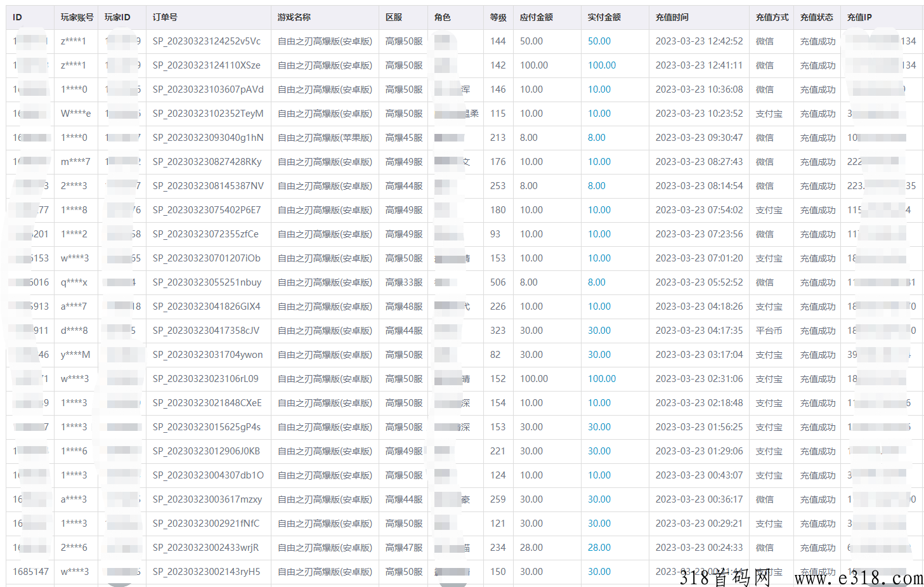Screen dimensions: 924x587
Task: Click the 订单号 column header
Action: coord(165,17)
